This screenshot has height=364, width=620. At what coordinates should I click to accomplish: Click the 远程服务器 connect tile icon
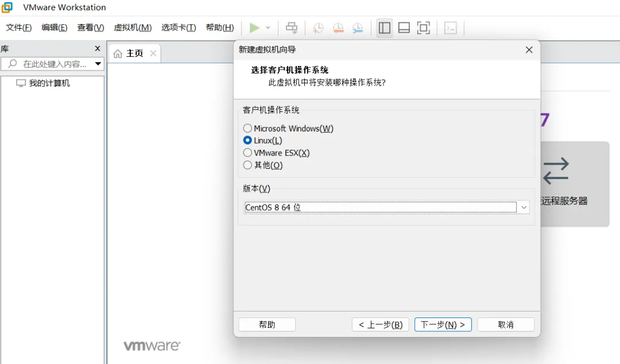556,171
